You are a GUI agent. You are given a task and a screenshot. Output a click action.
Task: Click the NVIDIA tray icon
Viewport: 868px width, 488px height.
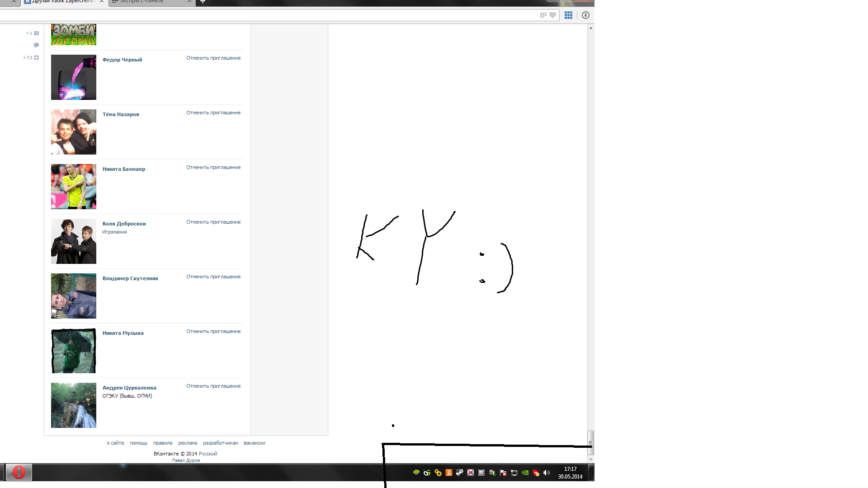click(x=525, y=473)
